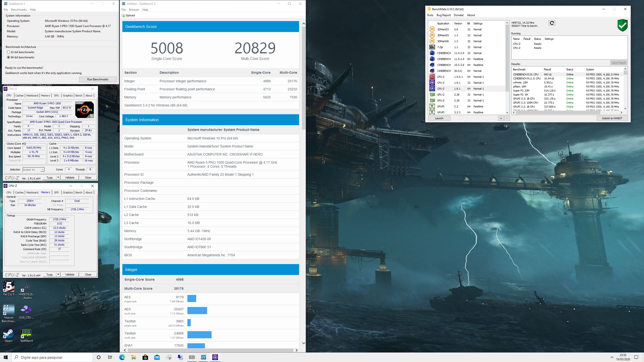644x362 pixels.
Task: Switch to the Mainboard tab in upper CPU-Z
Action: coord(32,96)
